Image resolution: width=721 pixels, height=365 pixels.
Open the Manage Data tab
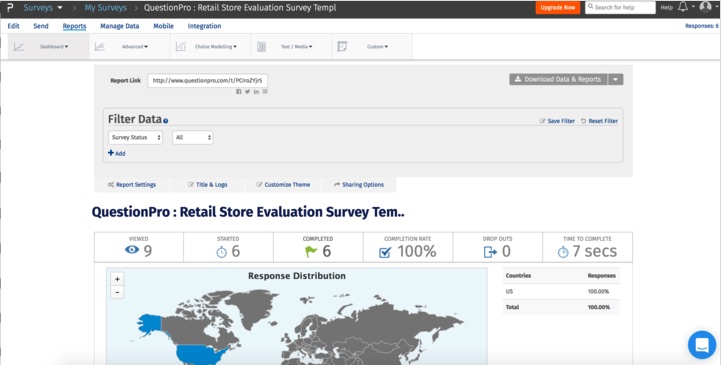[120, 26]
